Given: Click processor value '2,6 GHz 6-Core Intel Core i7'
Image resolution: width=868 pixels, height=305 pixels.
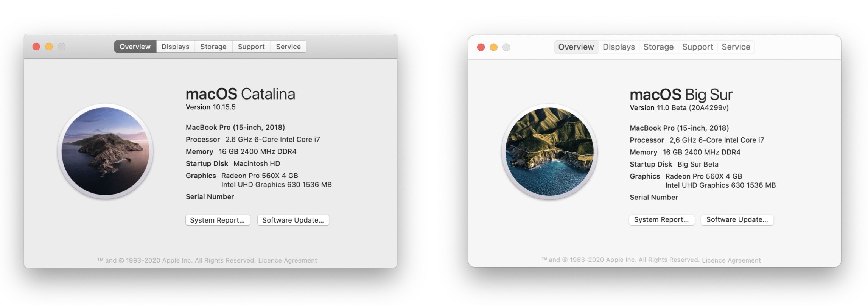Looking at the screenshot, I should [x=717, y=140].
